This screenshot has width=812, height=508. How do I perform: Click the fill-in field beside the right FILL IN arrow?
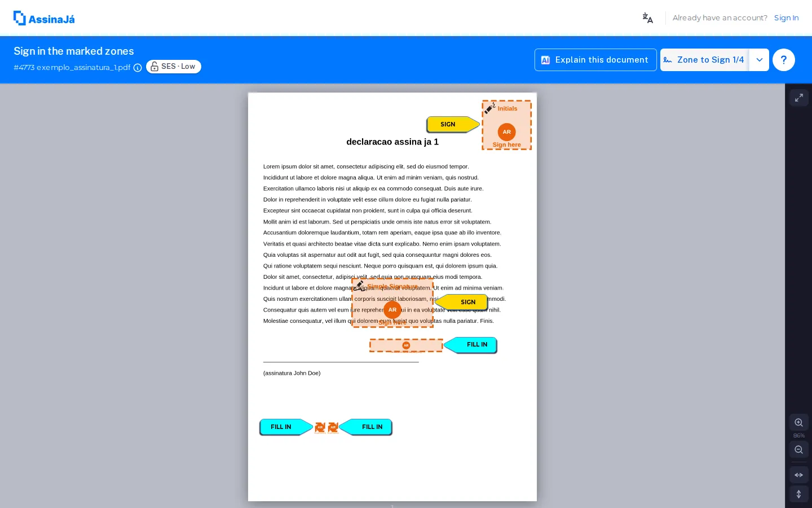406,345
